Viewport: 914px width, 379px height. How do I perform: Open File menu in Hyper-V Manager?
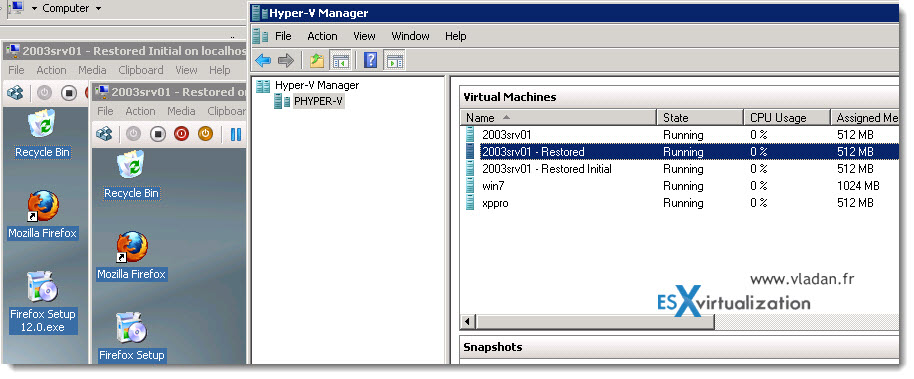(x=283, y=36)
